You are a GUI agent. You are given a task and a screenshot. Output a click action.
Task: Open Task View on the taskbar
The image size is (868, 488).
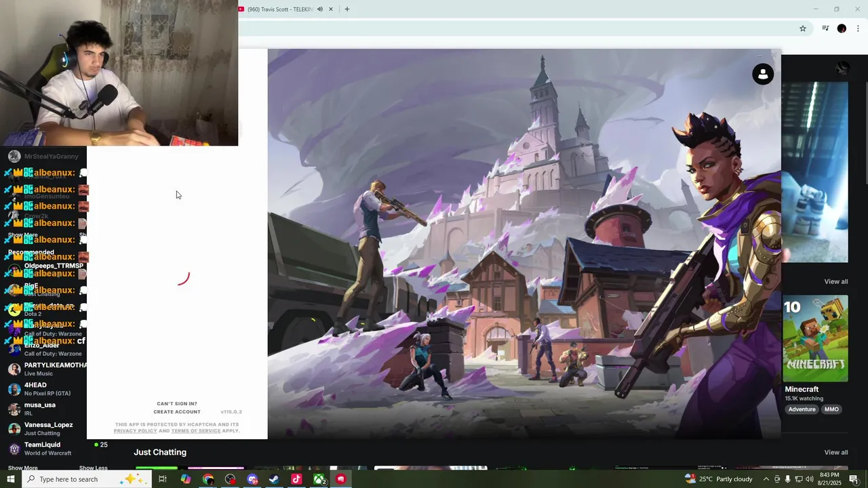tap(163, 479)
